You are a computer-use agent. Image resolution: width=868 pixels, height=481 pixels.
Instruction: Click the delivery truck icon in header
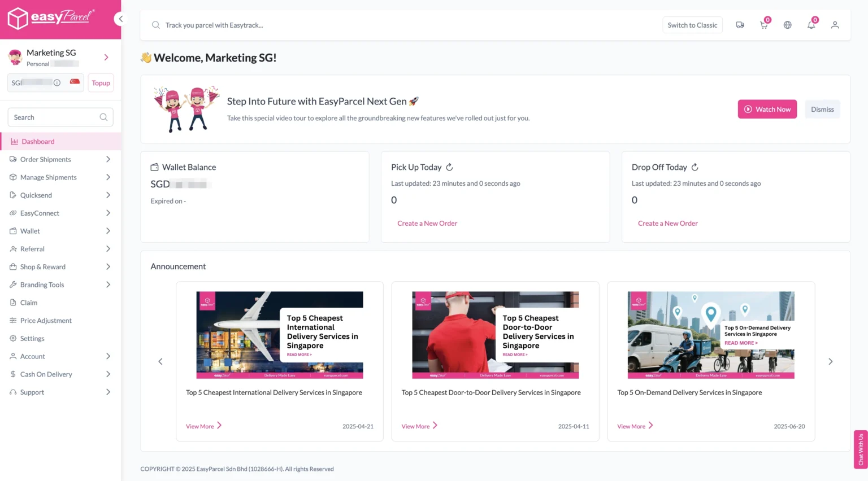[740, 25]
